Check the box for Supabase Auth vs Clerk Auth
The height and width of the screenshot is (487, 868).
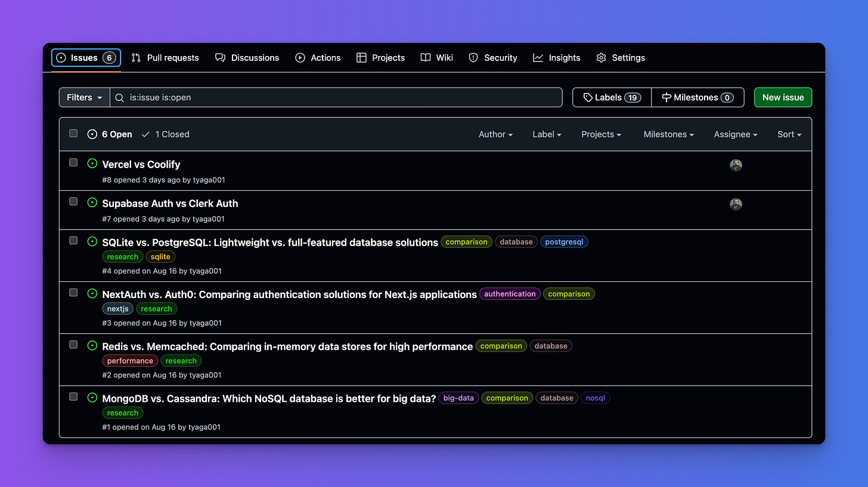pyautogui.click(x=73, y=201)
